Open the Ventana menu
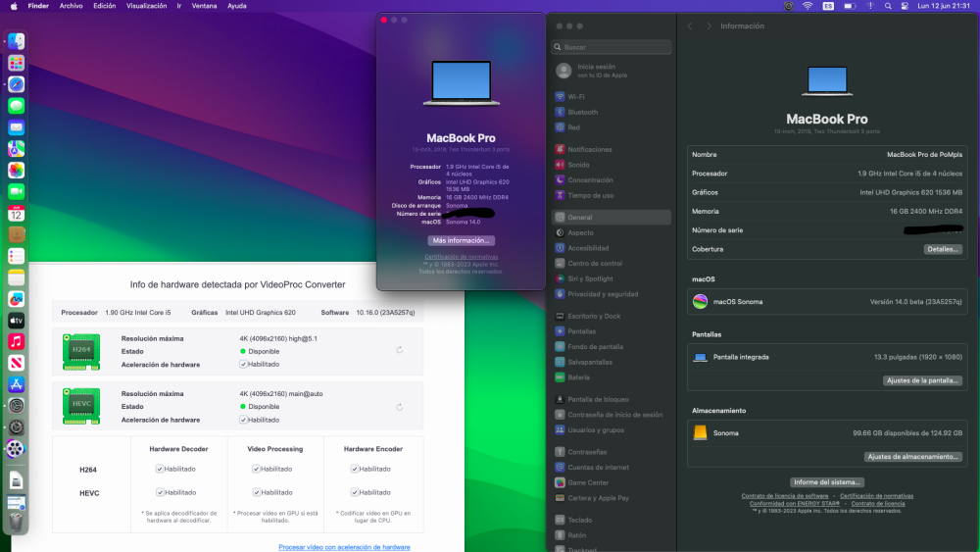 pos(204,6)
